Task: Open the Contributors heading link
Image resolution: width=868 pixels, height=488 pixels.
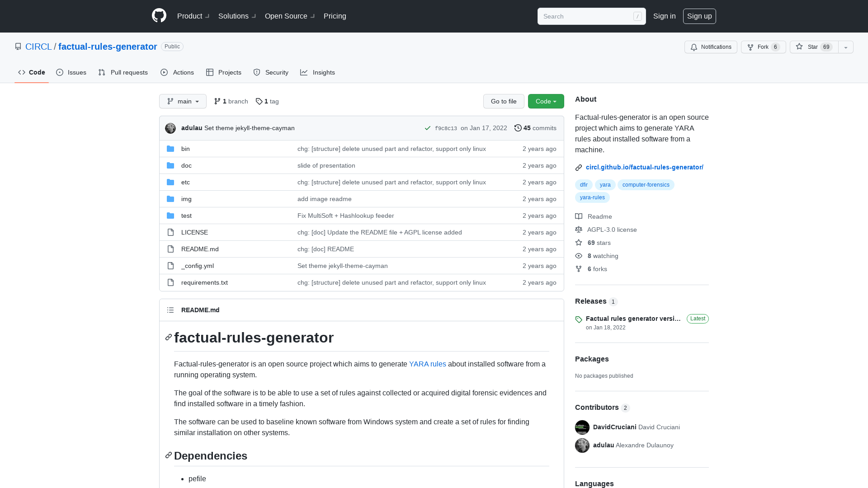Action: pos(602,408)
